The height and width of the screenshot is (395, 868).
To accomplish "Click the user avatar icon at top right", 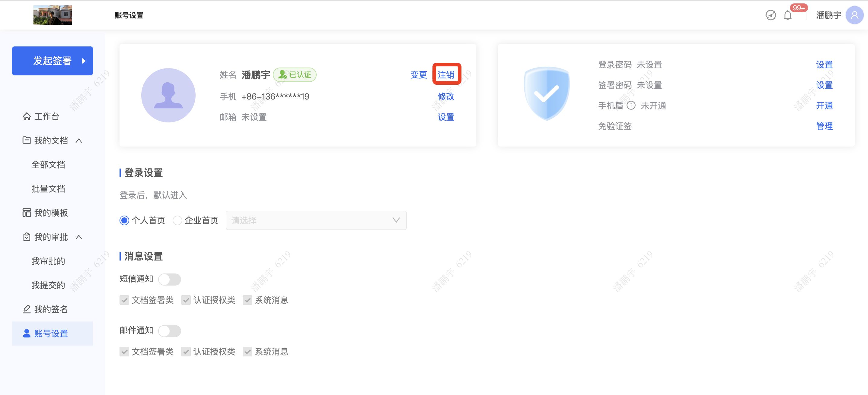I will click(x=854, y=15).
